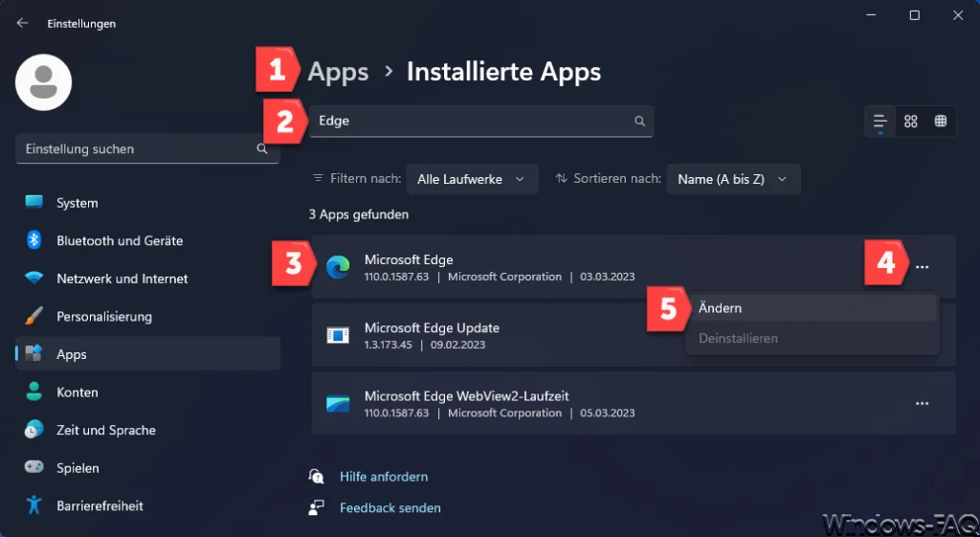Click the sort arrows icon
The width and height of the screenshot is (980, 537).
coord(561,178)
